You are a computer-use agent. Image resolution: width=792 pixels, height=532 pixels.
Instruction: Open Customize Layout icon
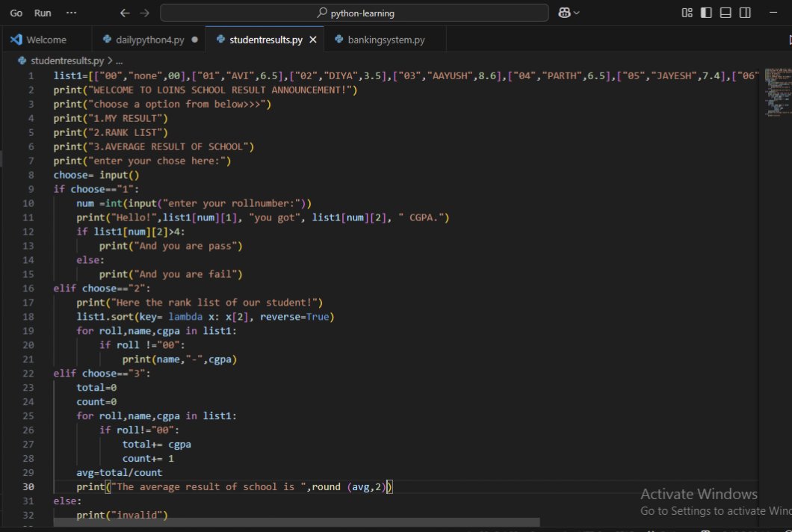687,13
